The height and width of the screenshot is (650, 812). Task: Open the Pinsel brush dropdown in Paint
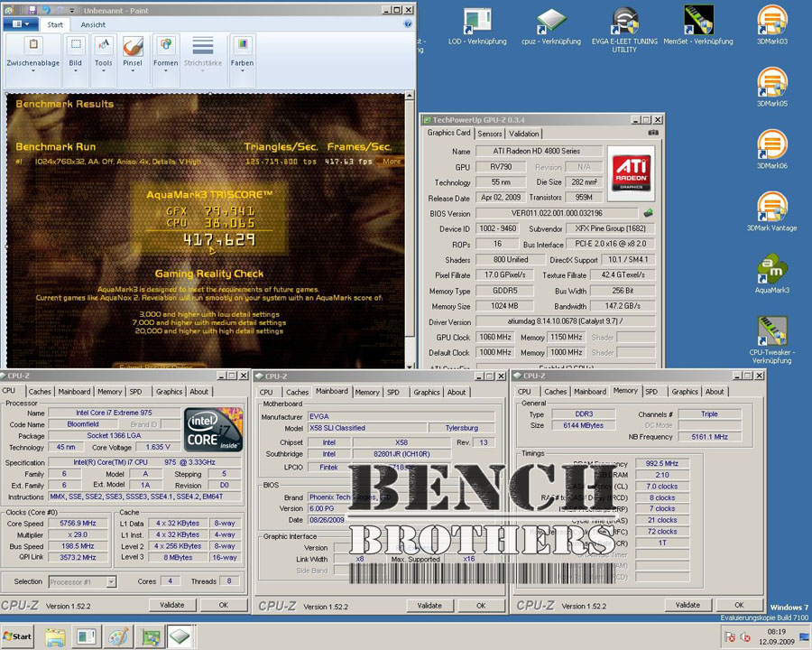click(133, 66)
